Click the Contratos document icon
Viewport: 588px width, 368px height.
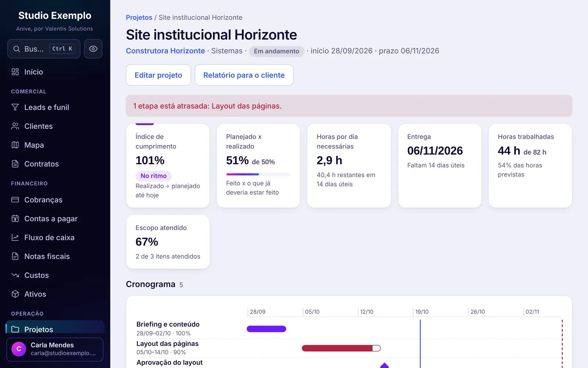15,164
